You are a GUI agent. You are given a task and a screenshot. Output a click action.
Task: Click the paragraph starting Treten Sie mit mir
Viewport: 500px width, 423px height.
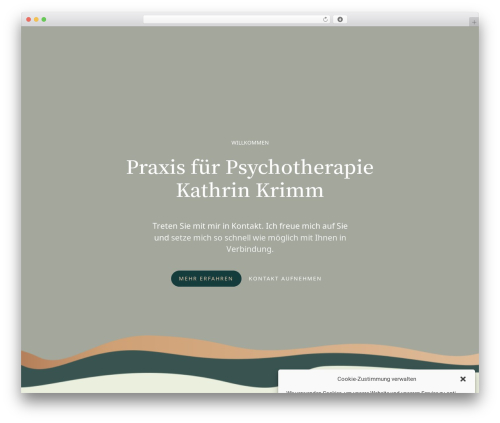250,237
